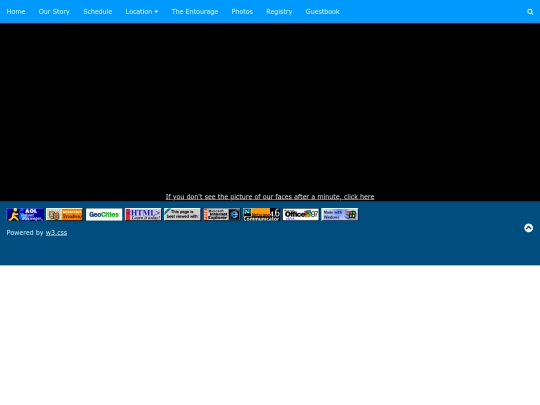The image size is (540, 405).
Task: Open the Our Story page
Action: point(54,12)
